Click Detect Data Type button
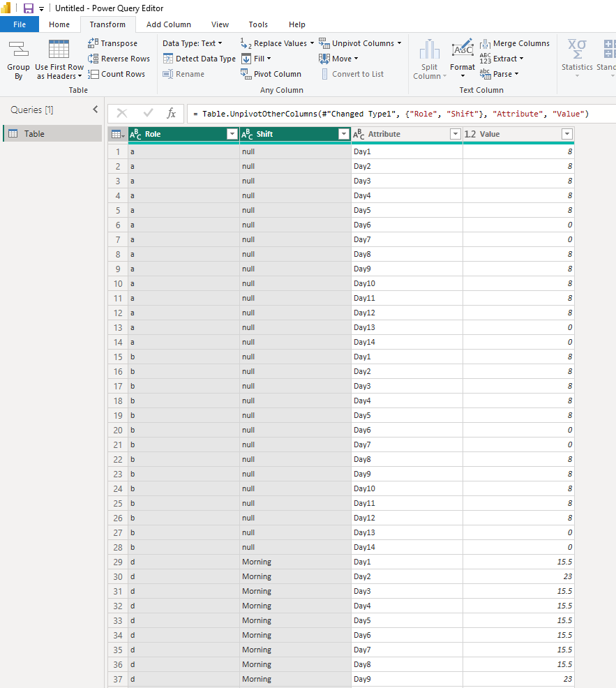The image size is (616, 688). click(200, 59)
